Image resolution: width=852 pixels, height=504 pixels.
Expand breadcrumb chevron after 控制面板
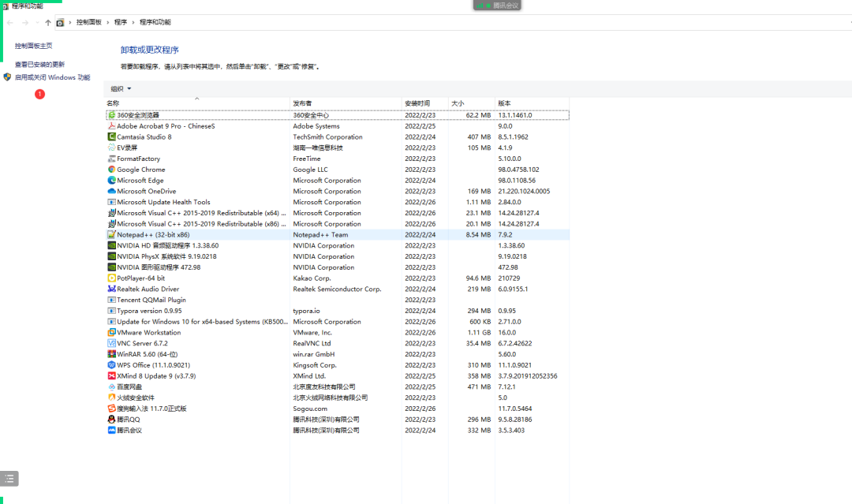pyautogui.click(x=107, y=22)
